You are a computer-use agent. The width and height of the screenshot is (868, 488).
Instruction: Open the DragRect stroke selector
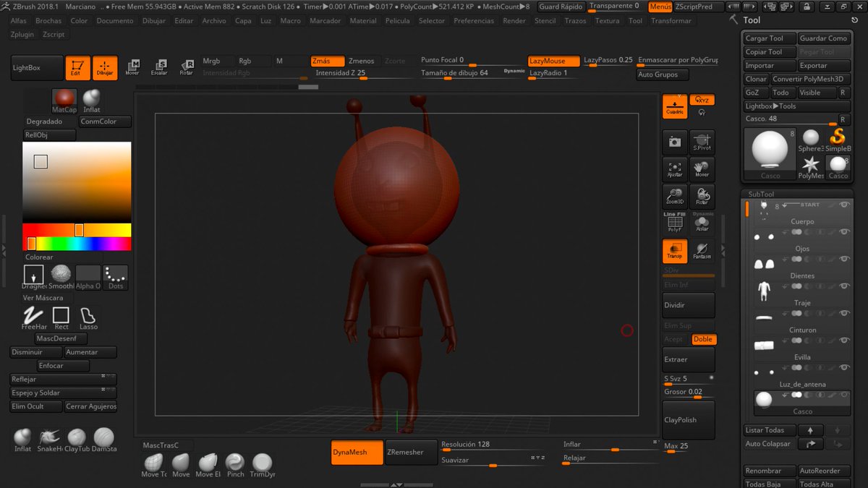click(x=34, y=277)
